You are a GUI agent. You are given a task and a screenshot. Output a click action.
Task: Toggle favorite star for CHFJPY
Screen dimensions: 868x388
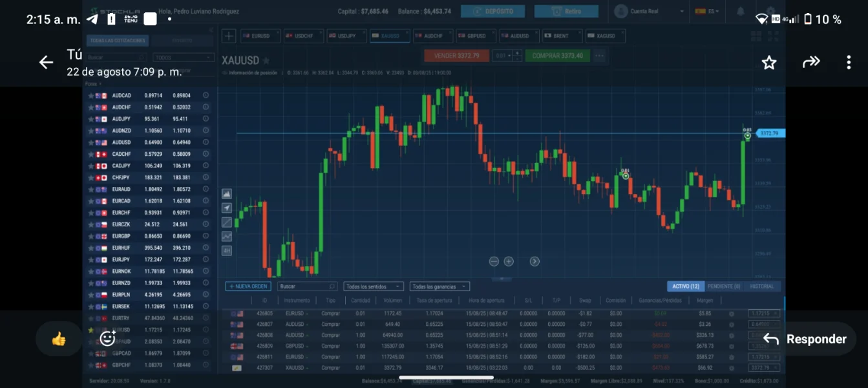91,178
